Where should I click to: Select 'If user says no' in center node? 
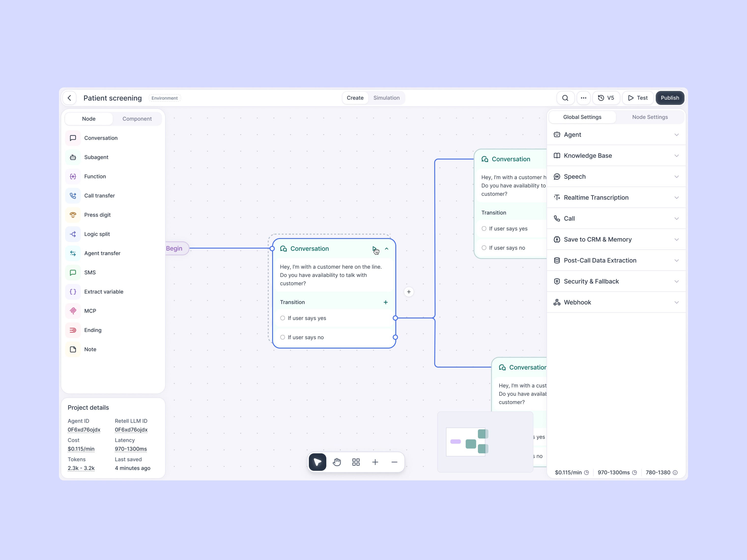point(334,337)
